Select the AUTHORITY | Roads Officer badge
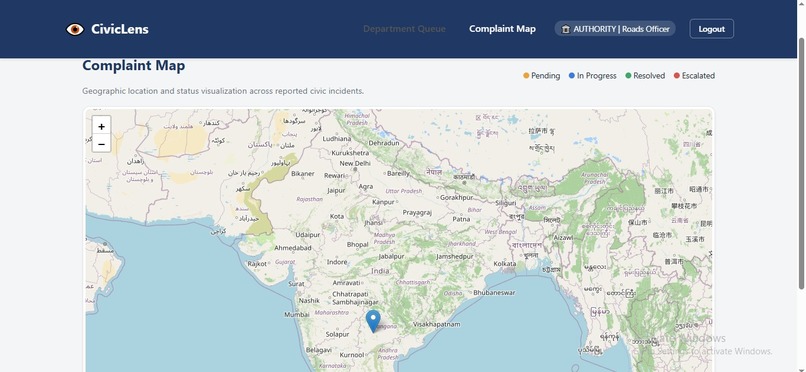806x372 pixels. coord(615,29)
